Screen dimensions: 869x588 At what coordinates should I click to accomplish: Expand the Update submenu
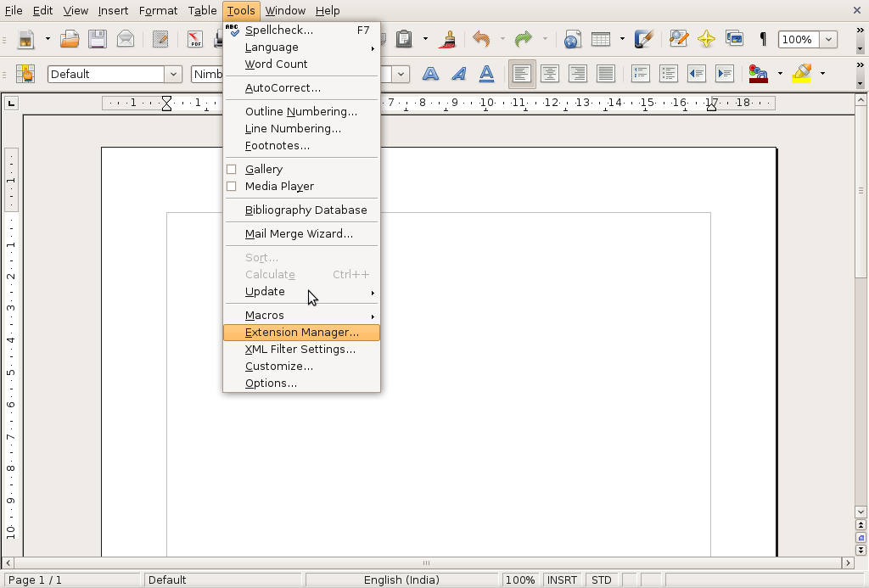301,292
